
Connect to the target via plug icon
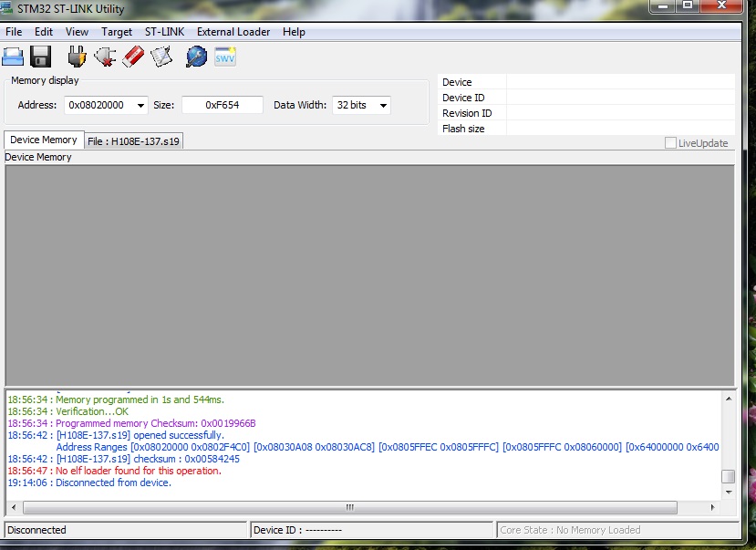(x=77, y=57)
